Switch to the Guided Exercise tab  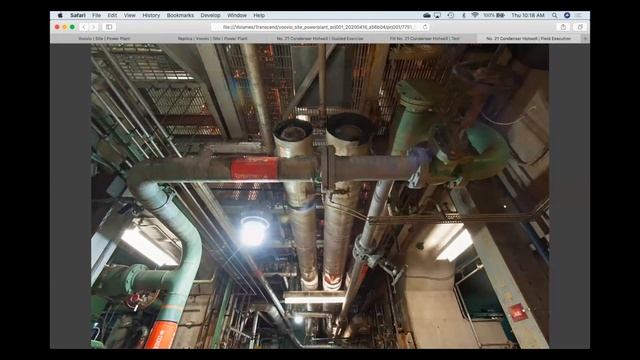pos(320,38)
